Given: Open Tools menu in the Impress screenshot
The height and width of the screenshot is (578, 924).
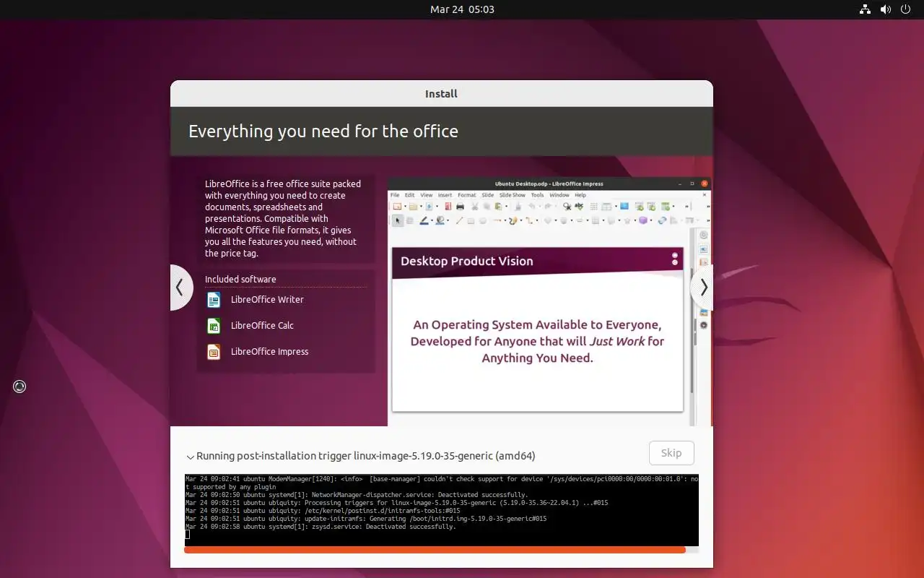Looking at the screenshot, I should [x=537, y=195].
